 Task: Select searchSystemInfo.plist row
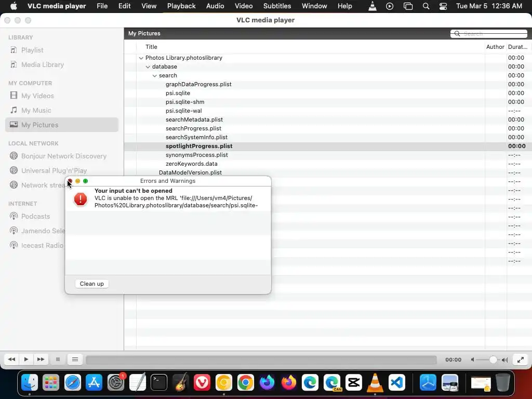pyautogui.click(x=196, y=137)
